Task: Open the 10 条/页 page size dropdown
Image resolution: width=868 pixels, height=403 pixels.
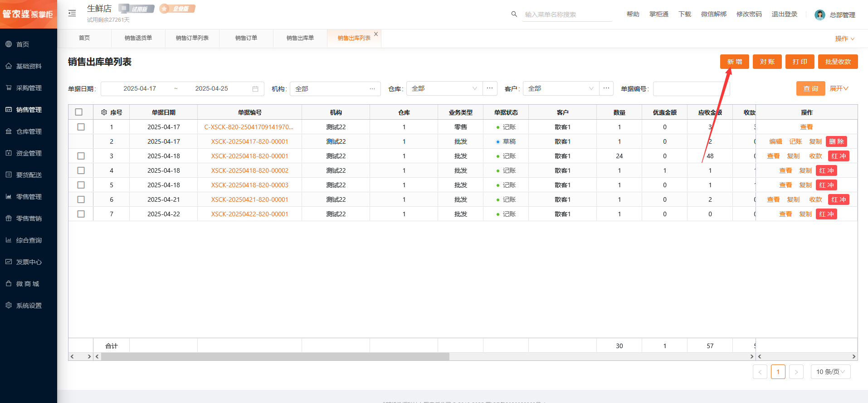Action: click(830, 372)
